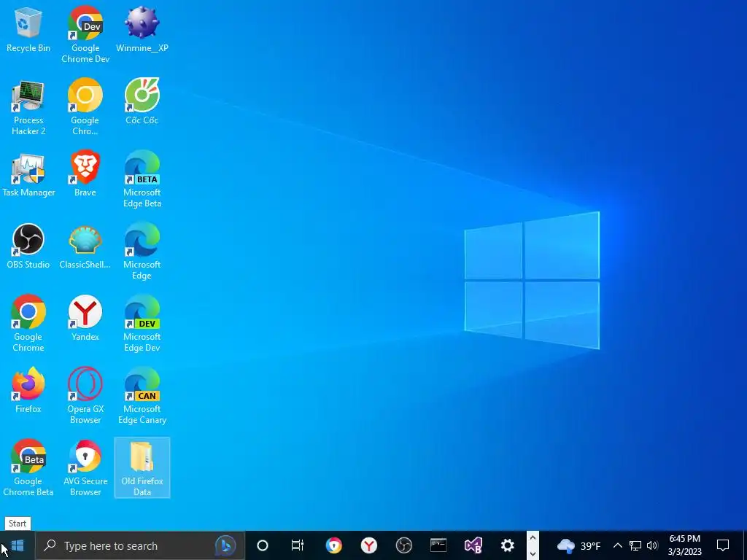Select the Brave browser shortcut
747x560 pixels.
coord(85,174)
